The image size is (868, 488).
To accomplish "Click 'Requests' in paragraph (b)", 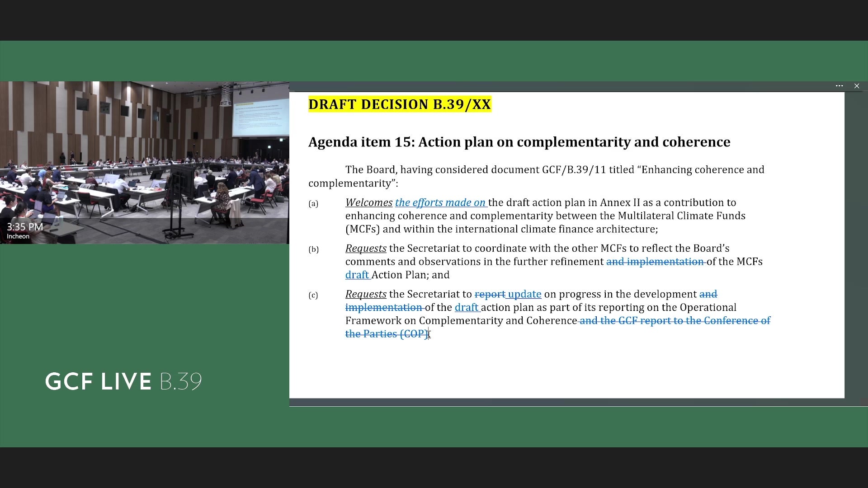I will tap(366, 249).
